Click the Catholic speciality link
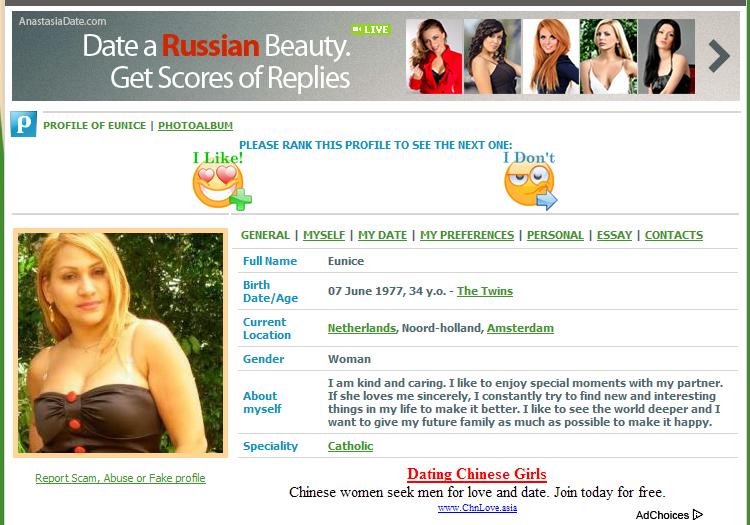This screenshot has height=525, width=750. pos(350,446)
